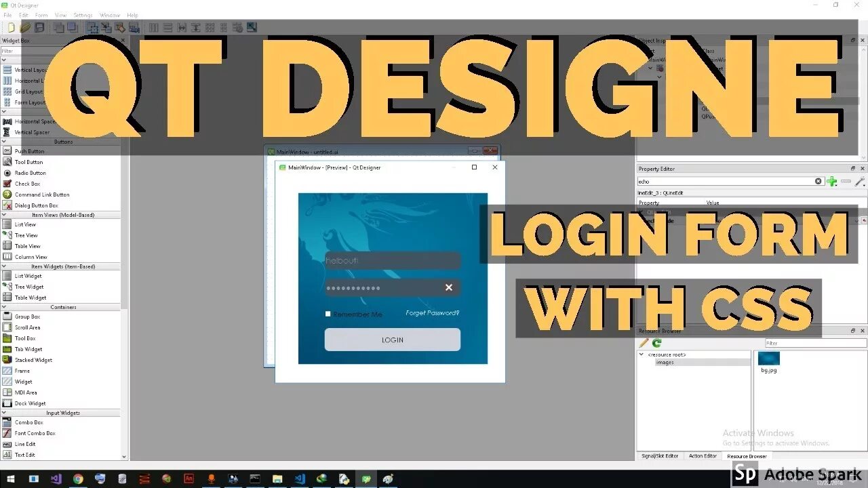Screen dimensions: 868x488
Task: Open the Edit menu
Action: pos(24,15)
